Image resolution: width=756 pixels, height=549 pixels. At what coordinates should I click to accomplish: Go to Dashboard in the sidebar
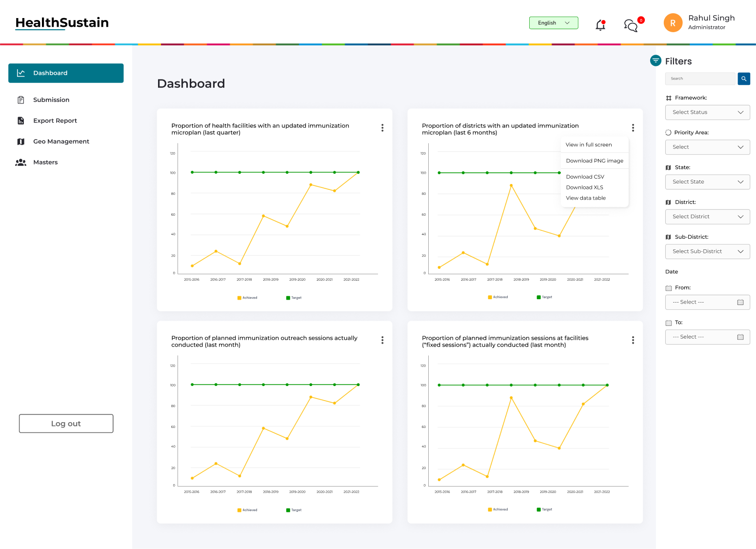click(x=66, y=73)
